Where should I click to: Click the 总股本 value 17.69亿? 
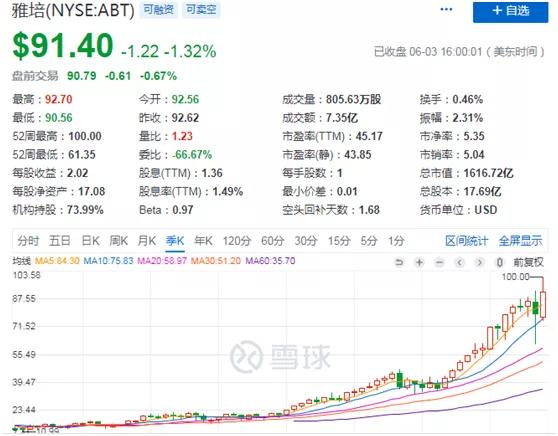(x=482, y=192)
